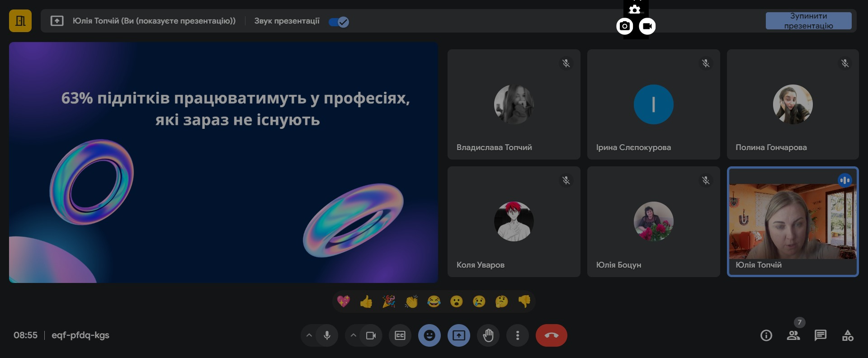Viewport: 868px width, 358px height.
Task: Open meeting info icon
Action: point(766,335)
